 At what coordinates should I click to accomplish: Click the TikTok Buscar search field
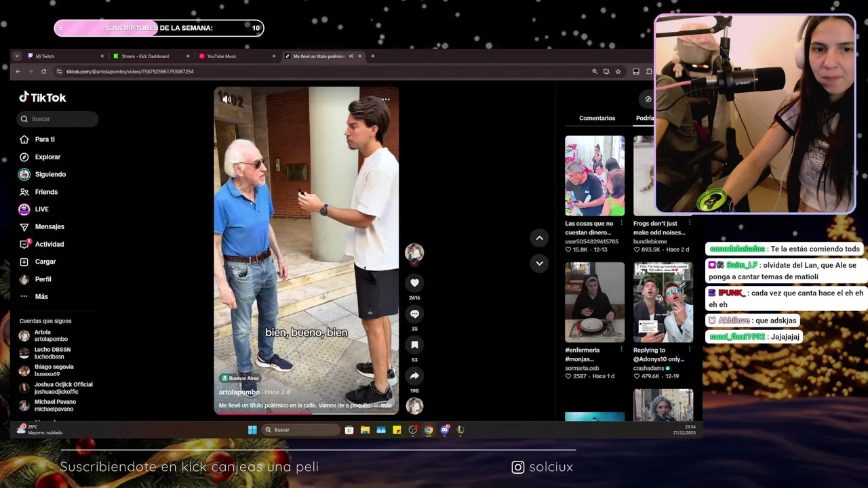(x=58, y=119)
